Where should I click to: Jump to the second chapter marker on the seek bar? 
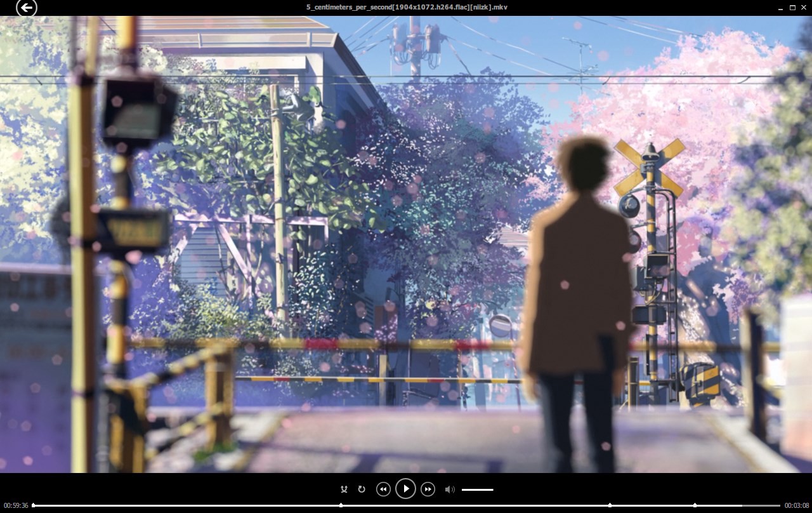tap(341, 505)
